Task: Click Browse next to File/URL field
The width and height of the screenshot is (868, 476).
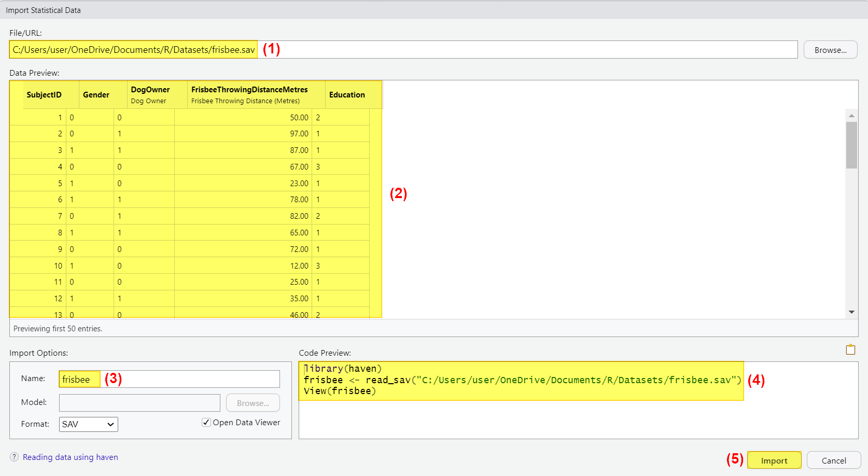Action: click(x=830, y=50)
